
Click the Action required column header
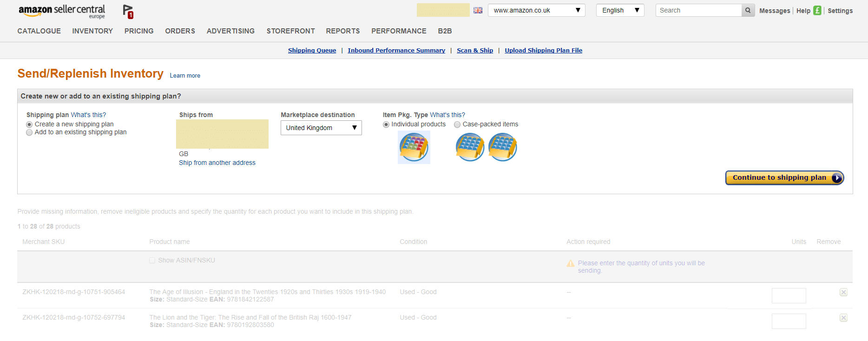coord(588,242)
